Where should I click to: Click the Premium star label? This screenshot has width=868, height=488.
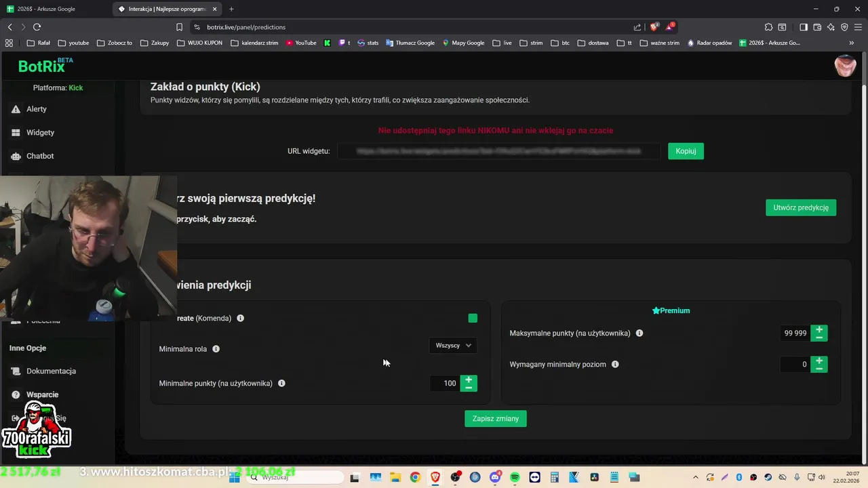click(671, 310)
